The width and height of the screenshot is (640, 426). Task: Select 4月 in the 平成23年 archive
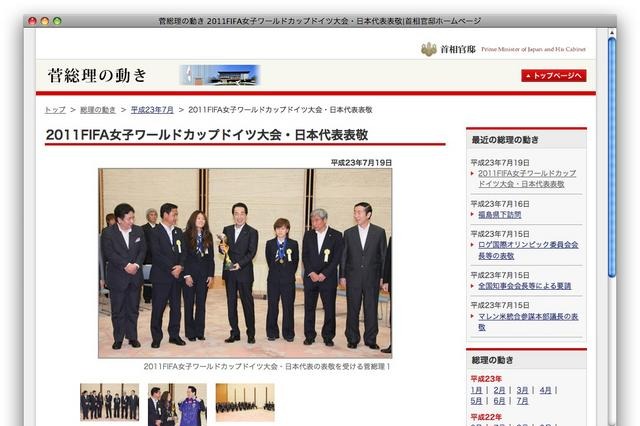(x=545, y=390)
